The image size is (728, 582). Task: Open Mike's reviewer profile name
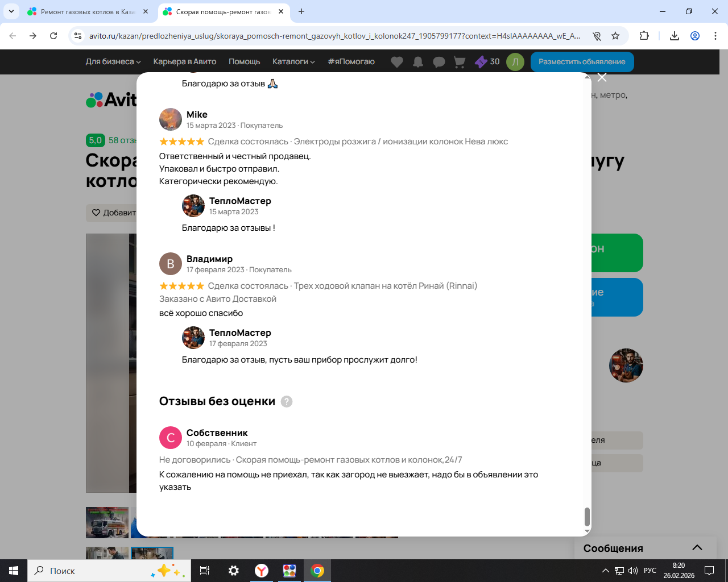click(197, 114)
